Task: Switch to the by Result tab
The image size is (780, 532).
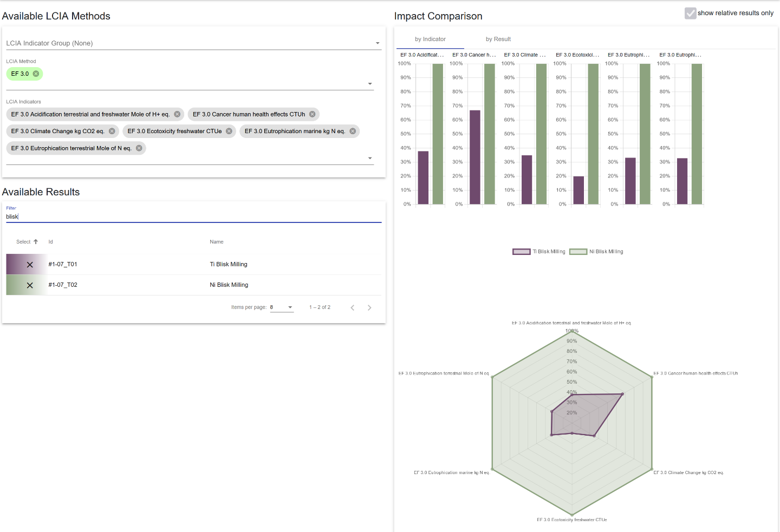Action: (498, 39)
